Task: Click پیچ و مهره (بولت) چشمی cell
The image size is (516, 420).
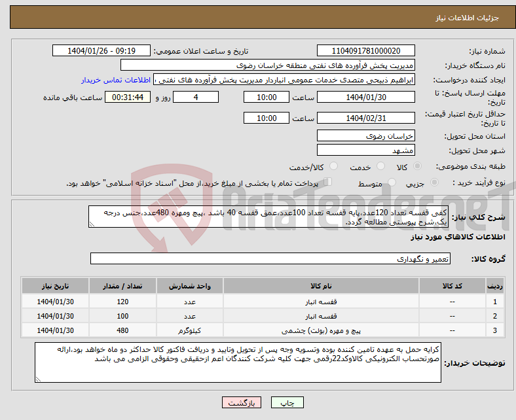Action: [321, 330]
